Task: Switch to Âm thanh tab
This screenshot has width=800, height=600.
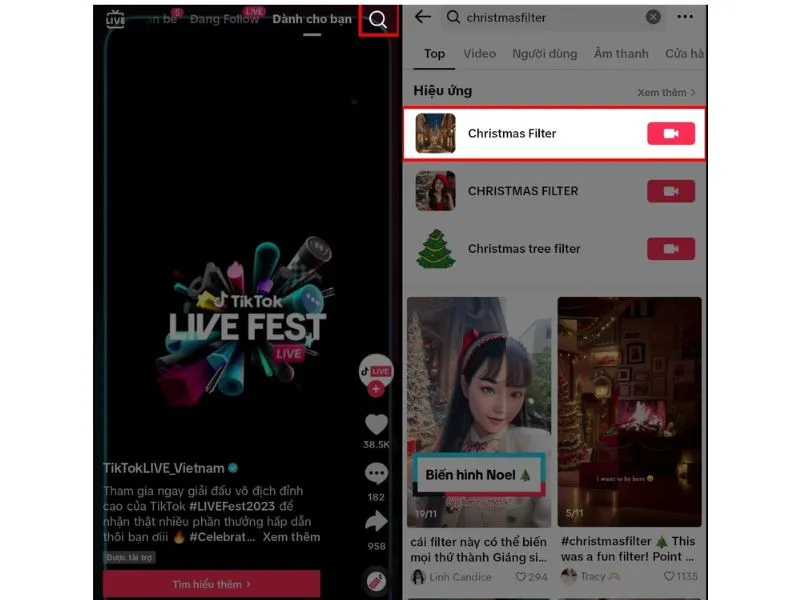Action: pos(621,54)
